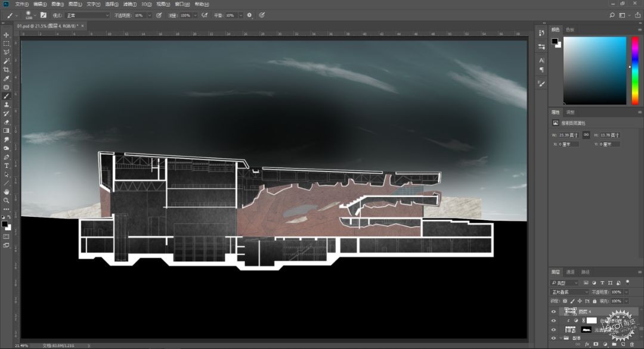Create a new layer icon
Viewport: 644px width, 349px height.
click(x=623, y=344)
